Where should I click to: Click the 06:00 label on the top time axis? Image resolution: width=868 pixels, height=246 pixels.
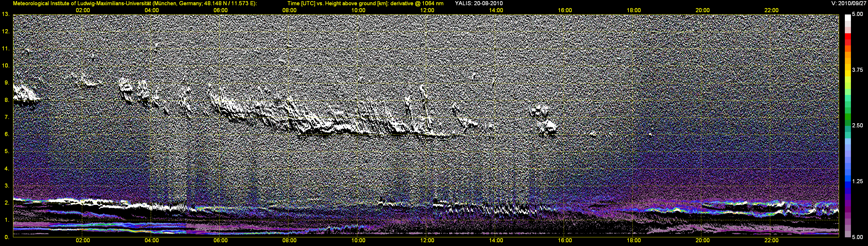[x=220, y=10]
